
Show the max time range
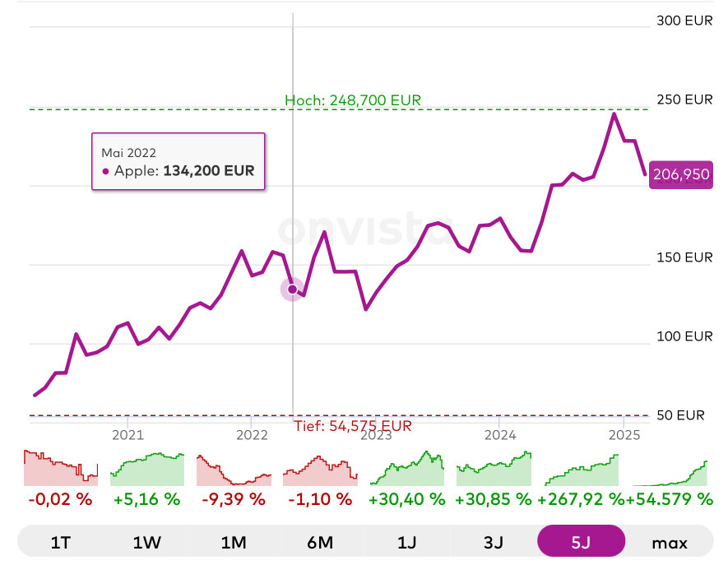669,542
